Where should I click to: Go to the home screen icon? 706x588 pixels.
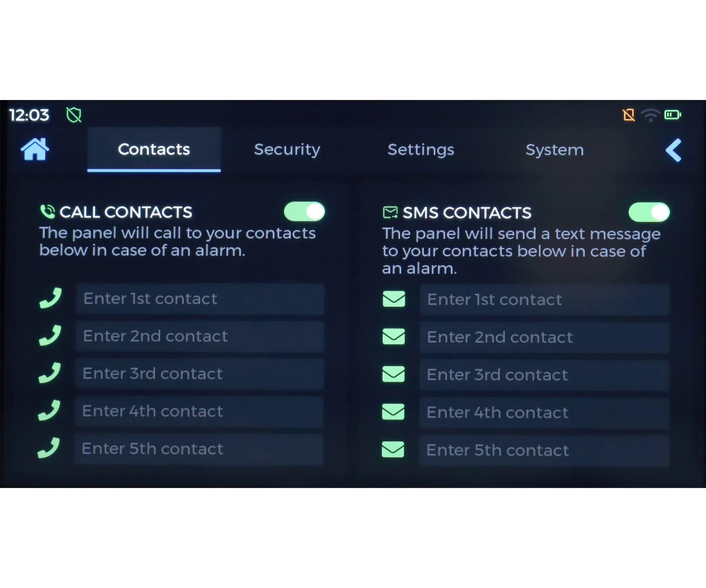click(35, 149)
